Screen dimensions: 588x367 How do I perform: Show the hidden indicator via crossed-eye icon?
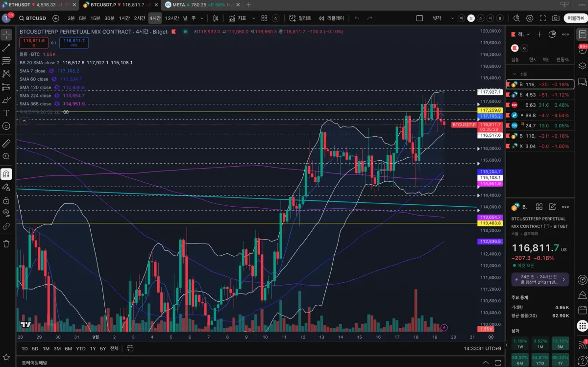[66, 112]
